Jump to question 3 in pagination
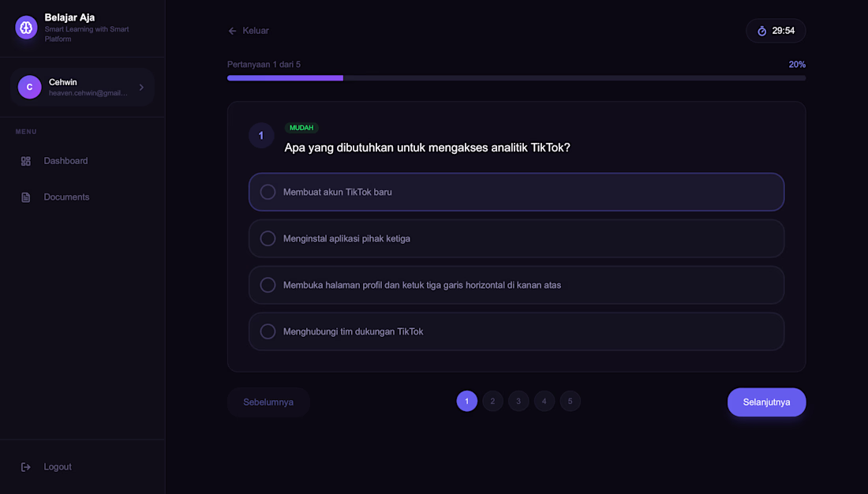The image size is (868, 494). [518, 402]
